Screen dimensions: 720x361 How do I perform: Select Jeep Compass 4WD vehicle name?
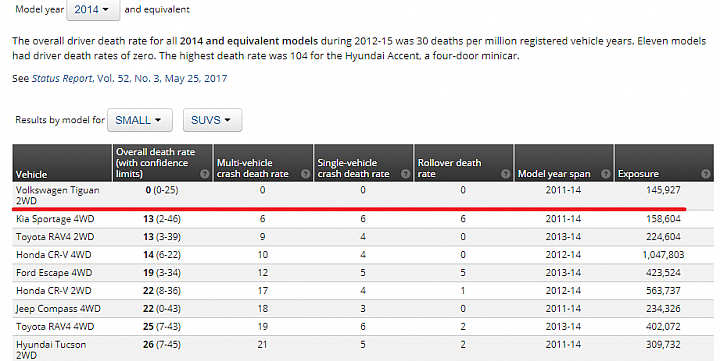(x=58, y=309)
